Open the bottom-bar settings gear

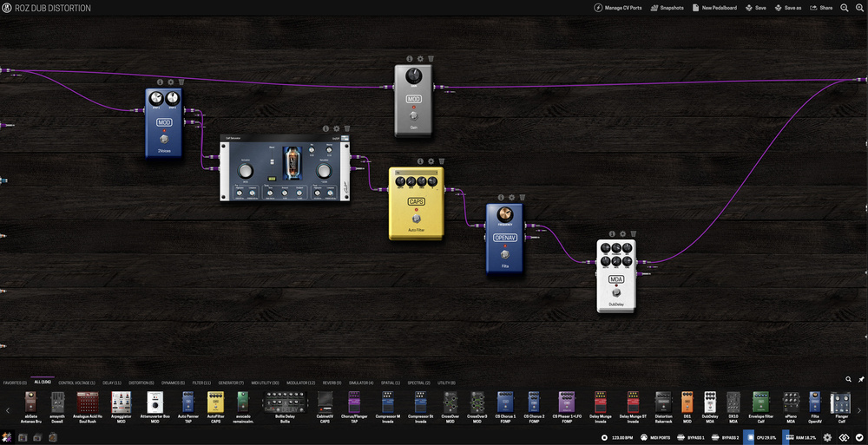tap(827, 437)
